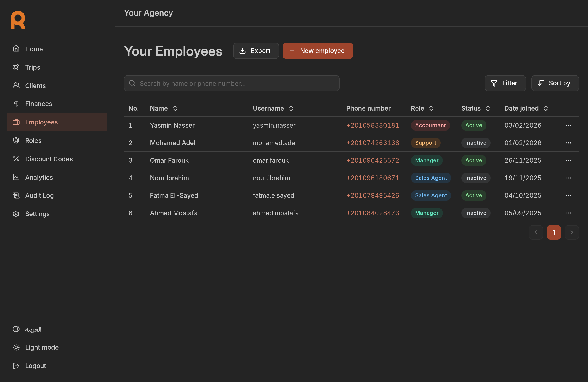Viewport: 588px width, 382px height.
Task: Sort table by Date joined column
Action: (x=546, y=108)
